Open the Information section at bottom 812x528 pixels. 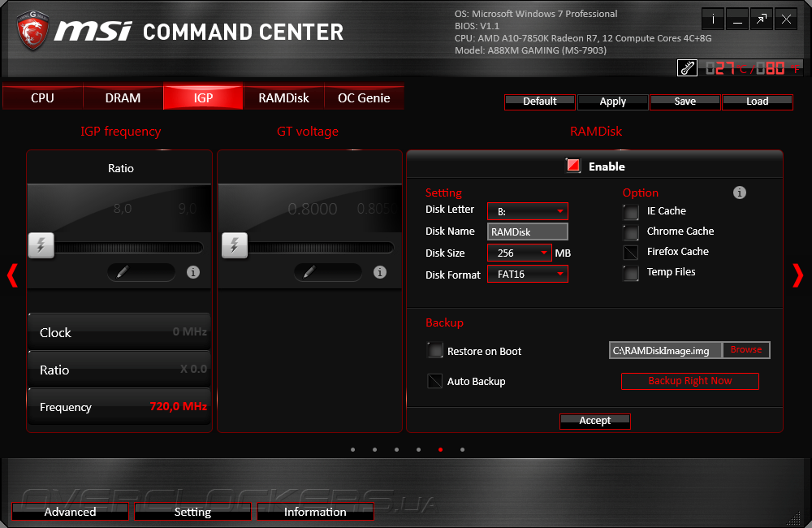coord(315,512)
